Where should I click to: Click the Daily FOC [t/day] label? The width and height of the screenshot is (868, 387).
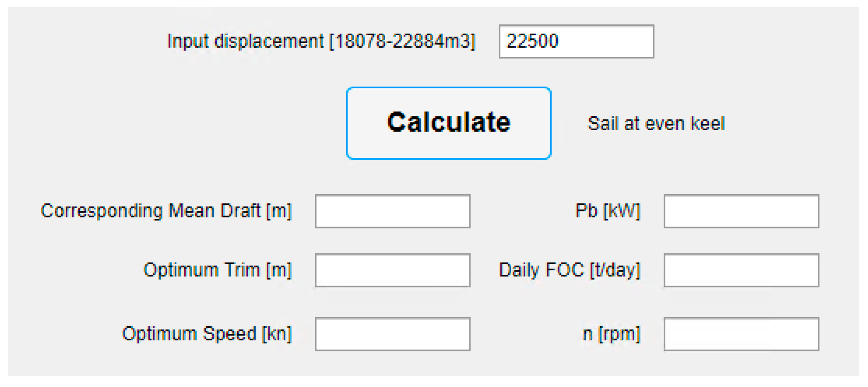569,270
